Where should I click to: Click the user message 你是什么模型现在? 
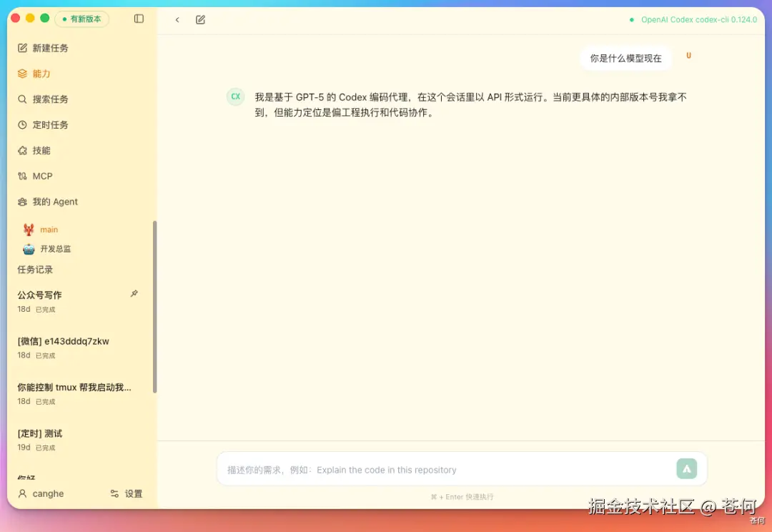(x=625, y=58)
